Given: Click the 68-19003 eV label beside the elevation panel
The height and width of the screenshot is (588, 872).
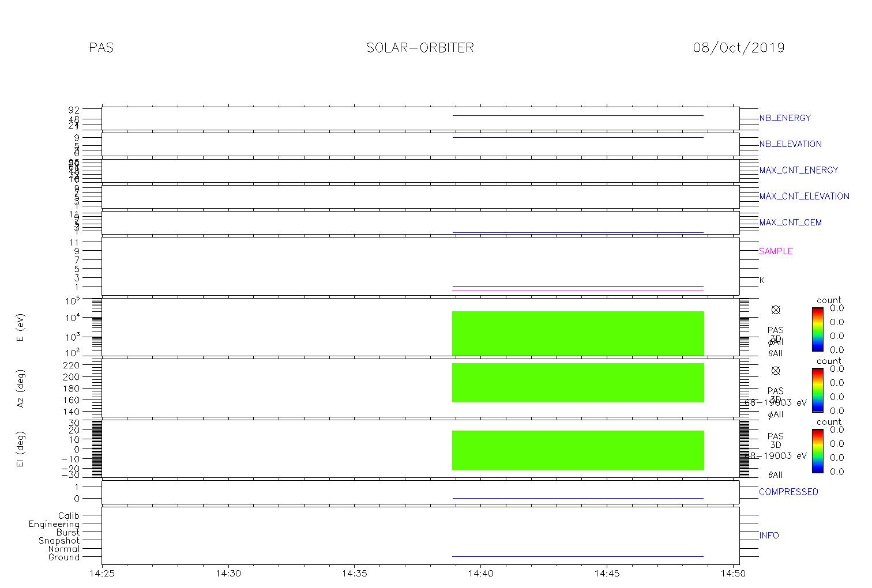Looking at the screenshot, I should (776, 456).
